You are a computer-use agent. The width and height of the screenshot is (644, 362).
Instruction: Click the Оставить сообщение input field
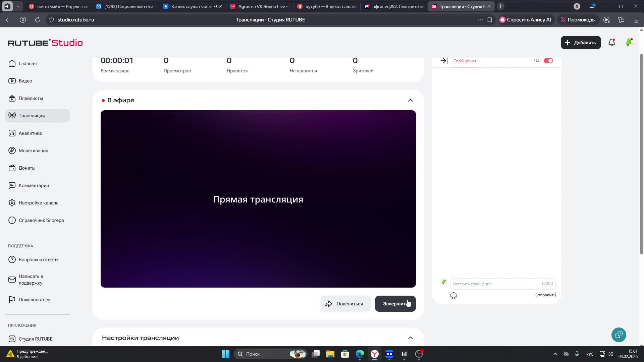pyautogui.click(x=496, y=284)
